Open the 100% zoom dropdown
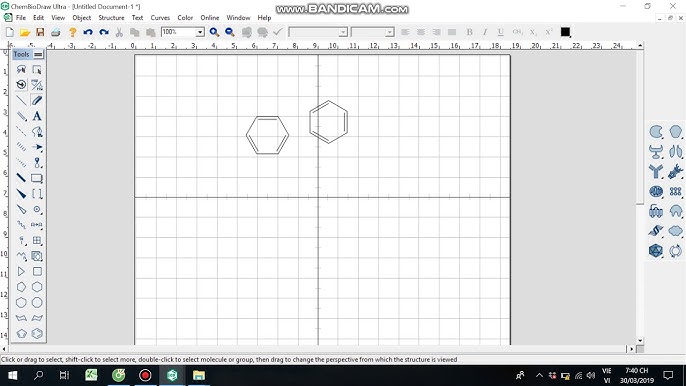The height and width of the screenshot is (386, 686). 200,32
